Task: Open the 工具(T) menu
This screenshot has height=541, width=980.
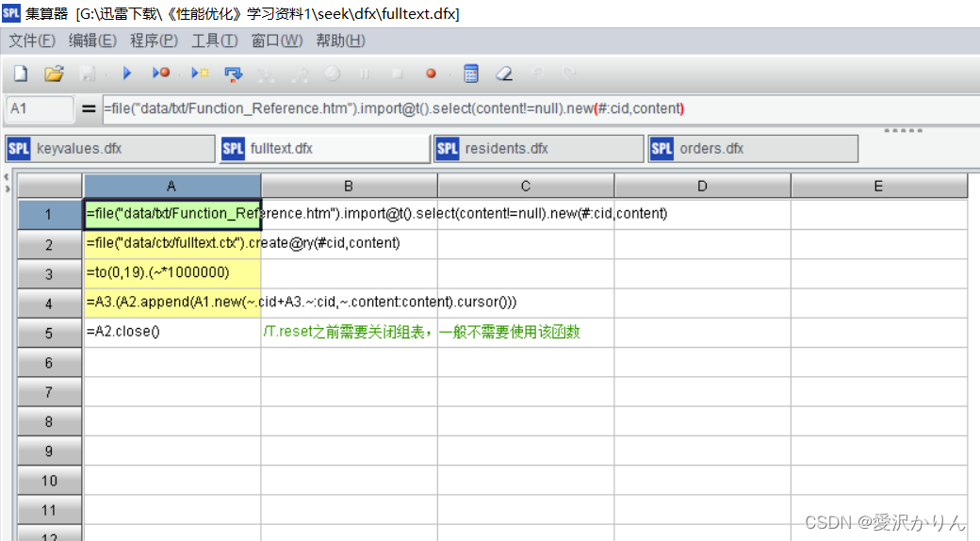Action: pos(215,41)
